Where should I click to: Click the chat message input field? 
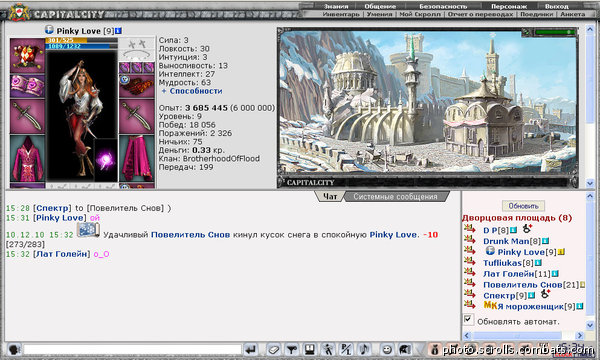point(132,349)
